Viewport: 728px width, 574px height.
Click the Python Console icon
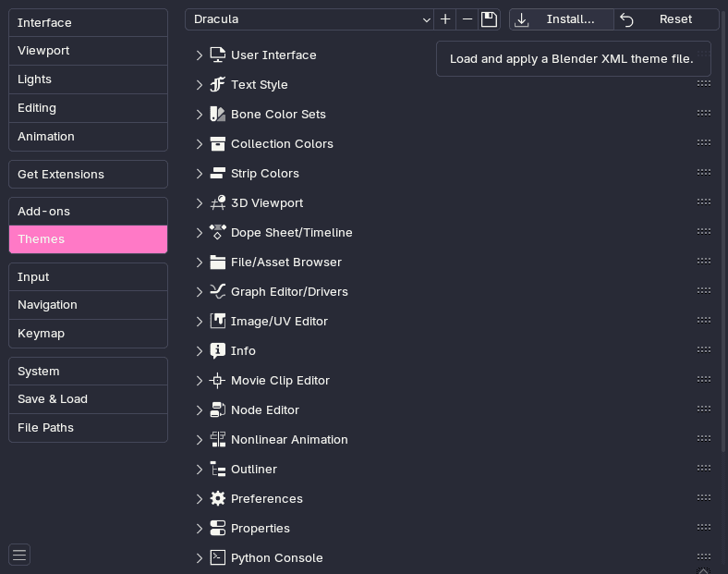coord(218,558)
